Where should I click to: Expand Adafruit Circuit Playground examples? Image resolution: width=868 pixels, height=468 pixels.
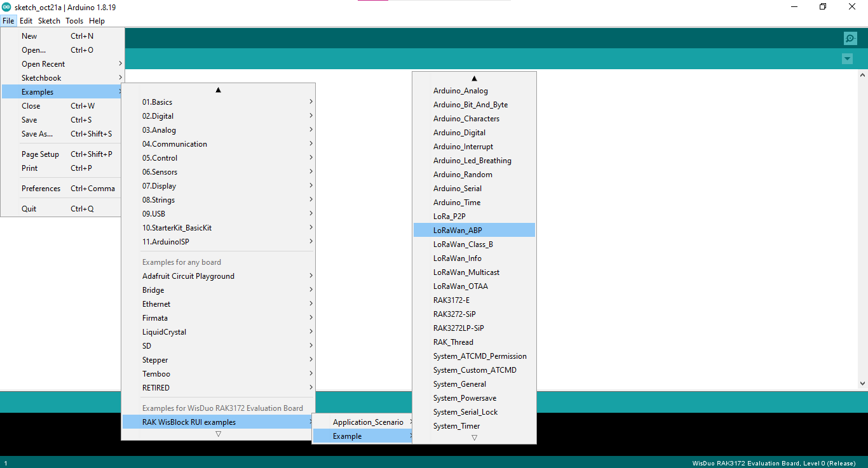(x=219, y=276)
